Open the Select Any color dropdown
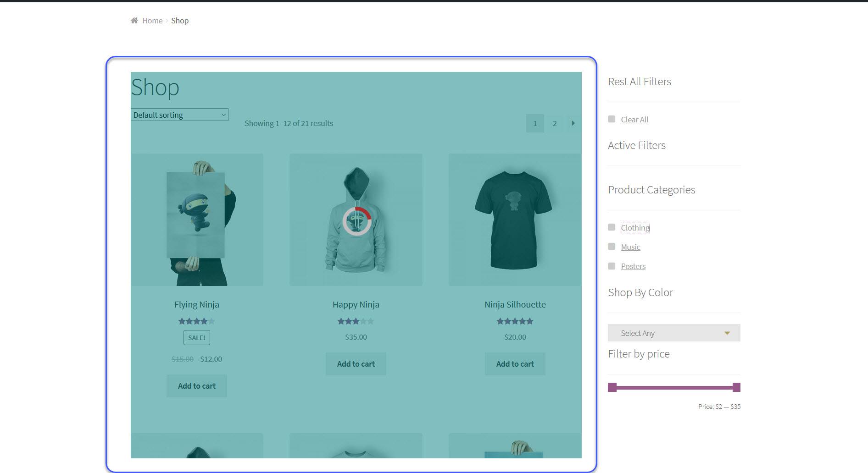 coord(673,333)
